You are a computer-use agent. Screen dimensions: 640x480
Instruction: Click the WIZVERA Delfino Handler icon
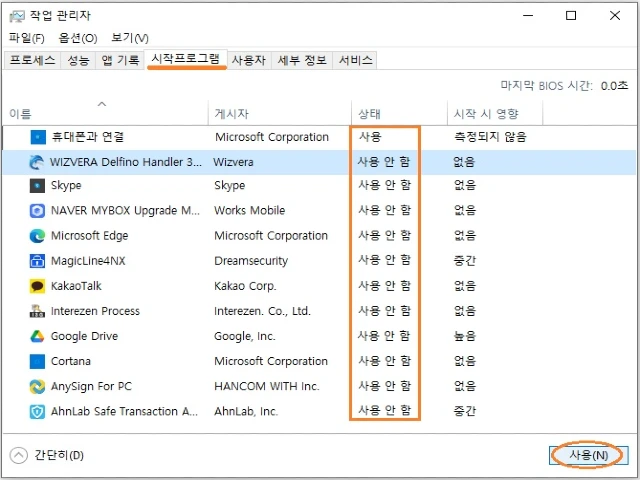click(37, 162)
